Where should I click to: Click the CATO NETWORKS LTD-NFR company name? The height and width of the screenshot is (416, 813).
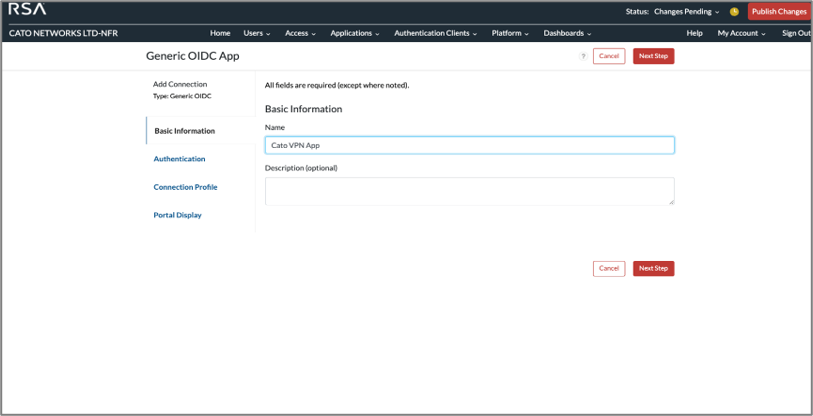tap(63, 33)
